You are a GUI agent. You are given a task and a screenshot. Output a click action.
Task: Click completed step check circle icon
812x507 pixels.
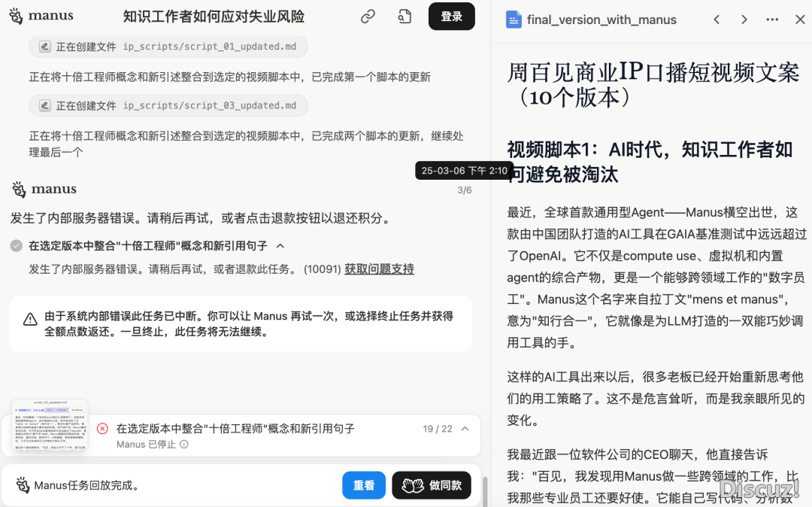tap(17, 245)
